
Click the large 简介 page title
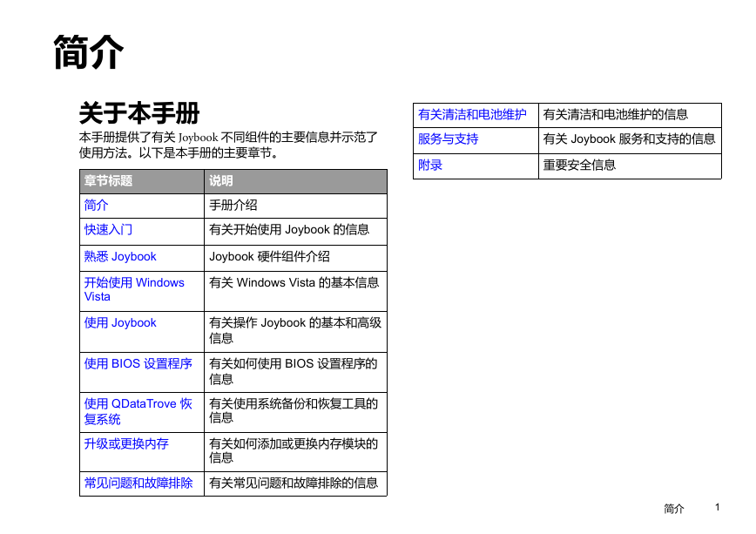(88, 52)
